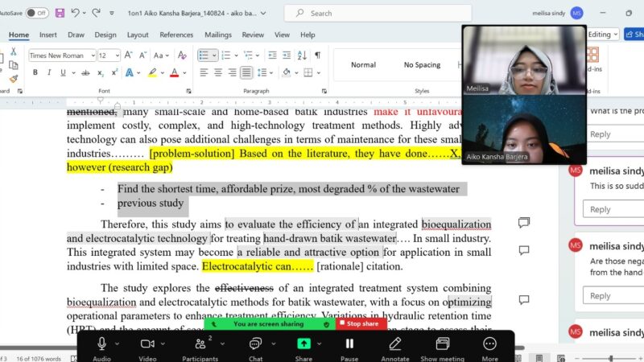The height and width of the screenshot is (362, 644).
Task: Click the Sort icon in Paragraph group
Action: (301, 56)
